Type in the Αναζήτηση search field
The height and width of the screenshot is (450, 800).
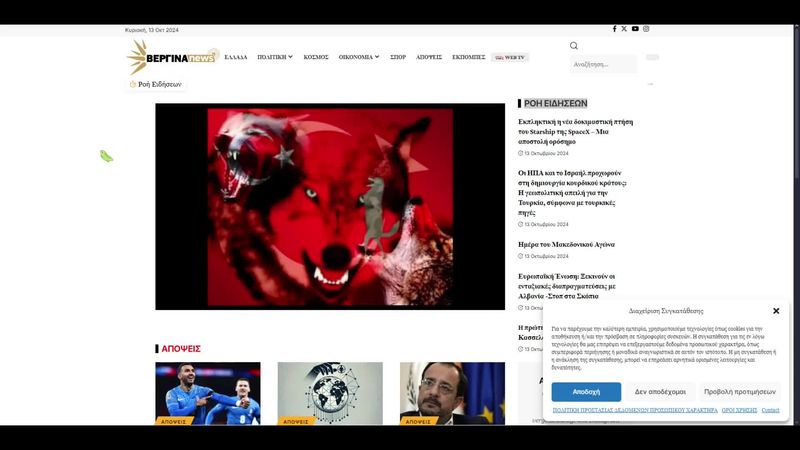(x=604, y=64)
